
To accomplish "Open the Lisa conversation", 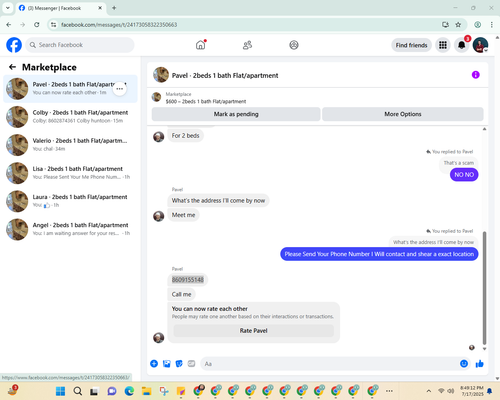I will (x=70, y=173).
